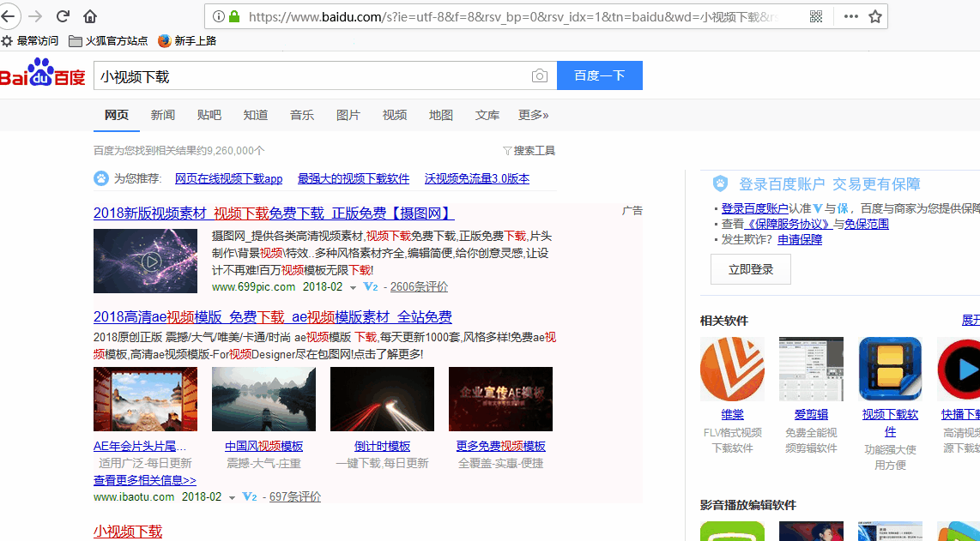Open 697条评价 reviews link
The width and height of the screenshot is (980, 541).
click(295, 496)
